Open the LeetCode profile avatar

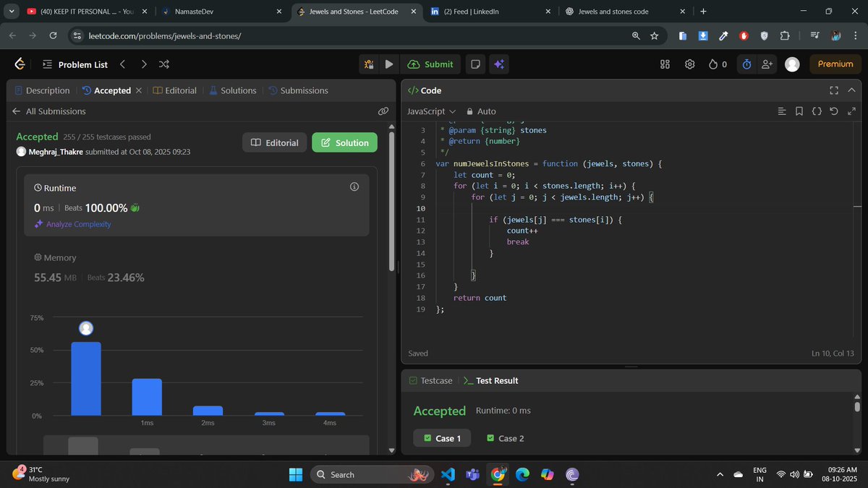(792, 64)
